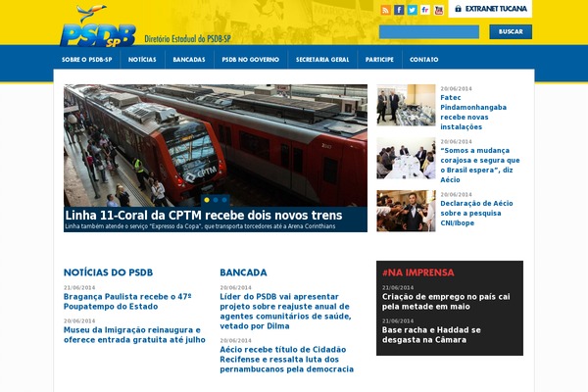588x392 pixels.
Task: Open Museu da Imigração reinaugura article
Action: point(134,335)
